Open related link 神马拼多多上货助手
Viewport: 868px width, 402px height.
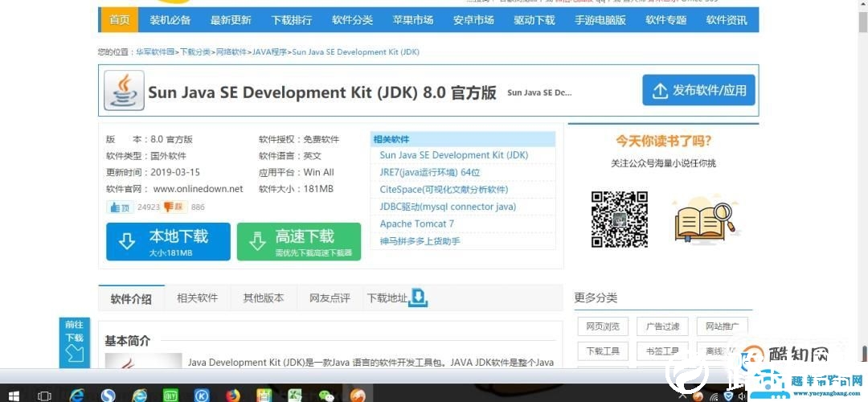coord(420,241)
